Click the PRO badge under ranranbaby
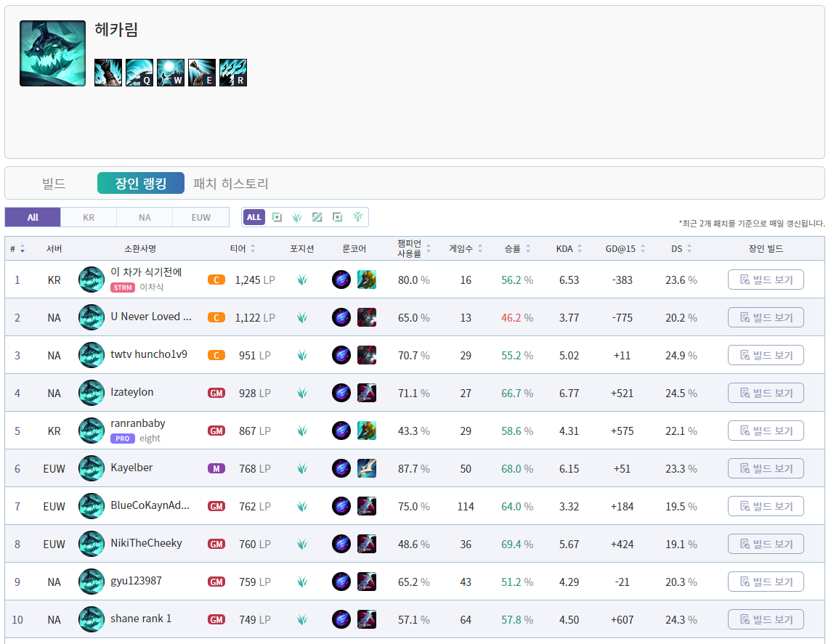The image size is (831, 644). coord(123,439)
